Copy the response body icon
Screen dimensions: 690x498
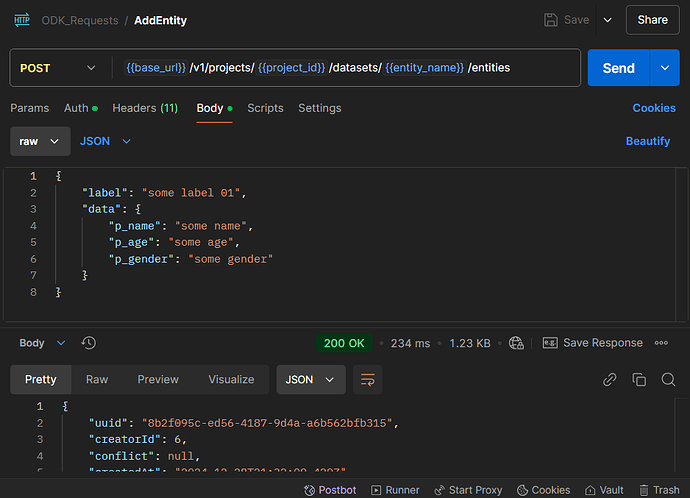[x=639, y=379]
